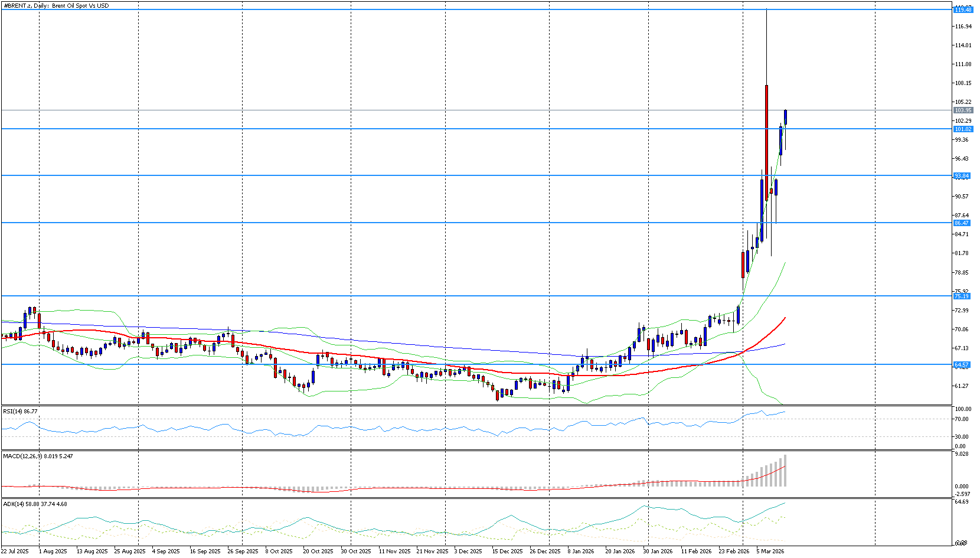Click the gray 103.95 current price tag
Image resolution: width=980 pixels, height=558 pixels.
click(x=963, y=110)
